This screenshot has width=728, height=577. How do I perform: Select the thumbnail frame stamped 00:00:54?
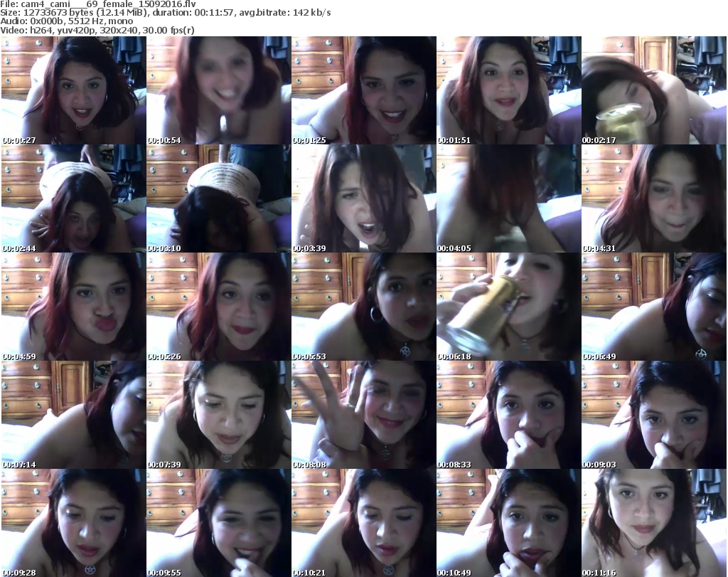tap(219, 90)
